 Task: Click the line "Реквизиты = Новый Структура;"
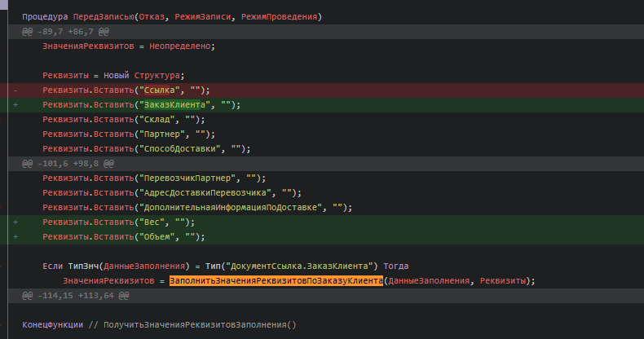(114, 76)
